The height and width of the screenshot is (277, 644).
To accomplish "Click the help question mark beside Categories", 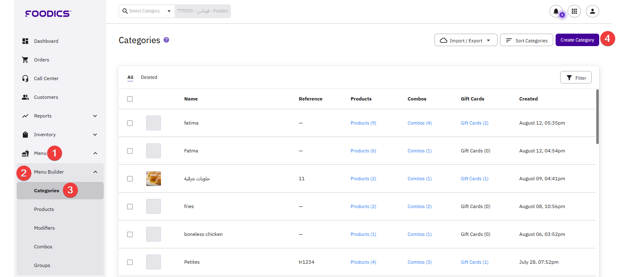I will coord(166,40).
